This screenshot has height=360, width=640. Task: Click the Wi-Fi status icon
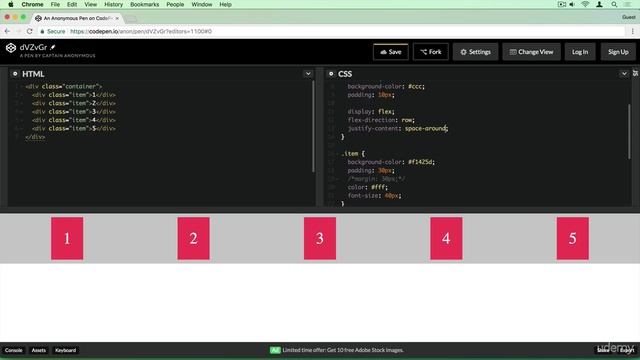click(x=585, y=4)
